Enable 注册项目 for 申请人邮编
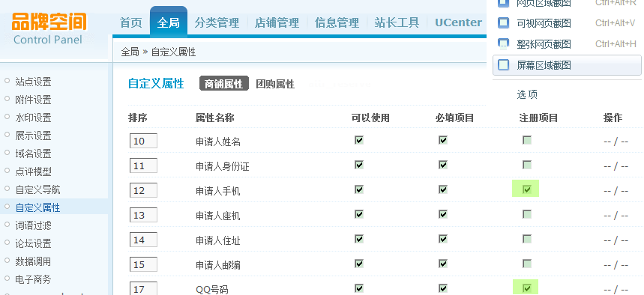The height and width of the screenshot is (295, 644). pos(527,264)
